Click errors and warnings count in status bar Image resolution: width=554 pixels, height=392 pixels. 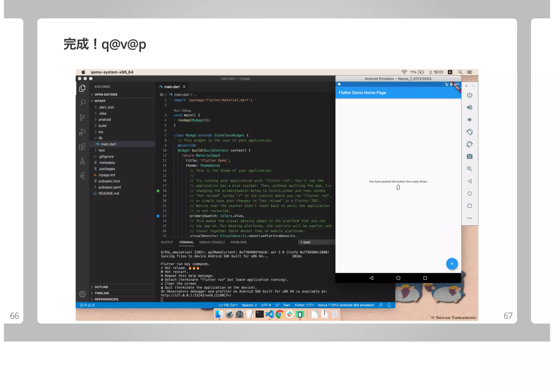(87, 305)
